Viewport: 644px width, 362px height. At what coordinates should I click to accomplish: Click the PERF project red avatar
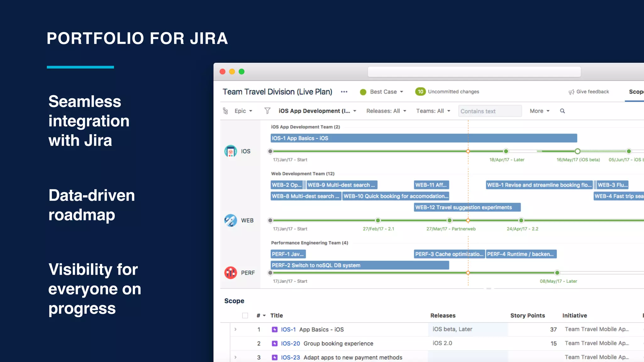[230, 273]
